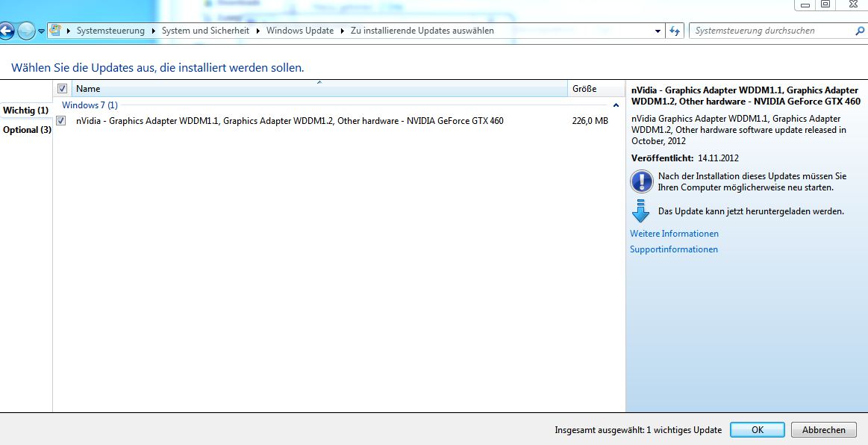Click the 226,0 MB size value
Viewport: 868px width, 445px height.
(590, 121)
